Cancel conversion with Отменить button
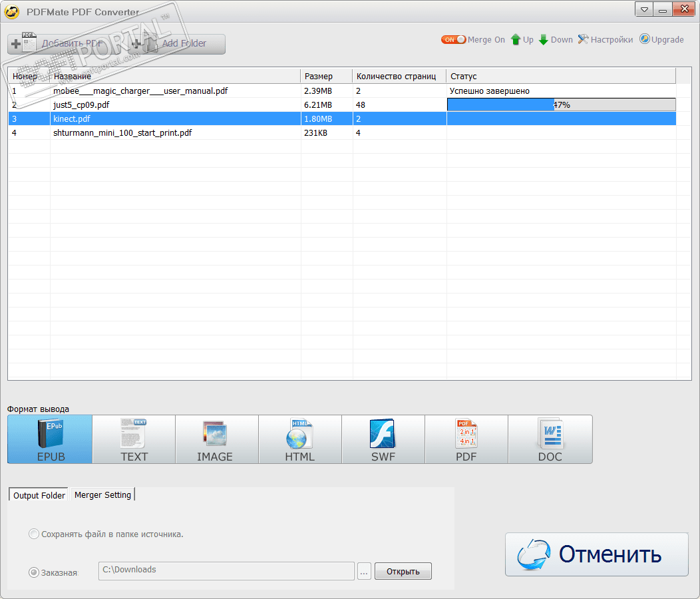Image resolution: width=700 pixels, height=599 pixels. click(596, 554)
